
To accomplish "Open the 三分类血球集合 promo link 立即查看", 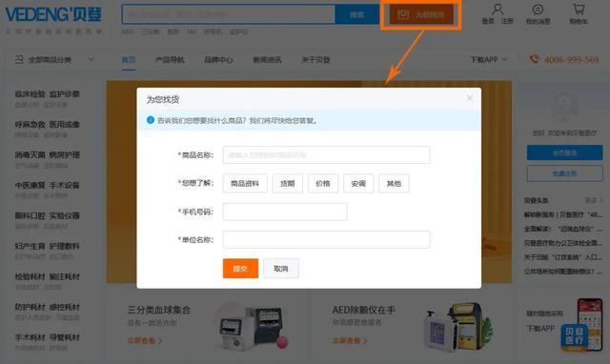I will [x=144, y=341].
